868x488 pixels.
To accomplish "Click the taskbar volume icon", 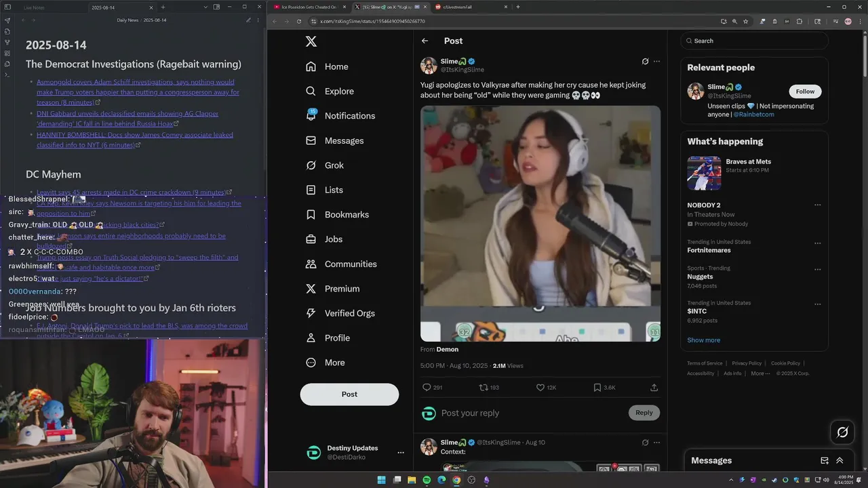I will (825, 480).
